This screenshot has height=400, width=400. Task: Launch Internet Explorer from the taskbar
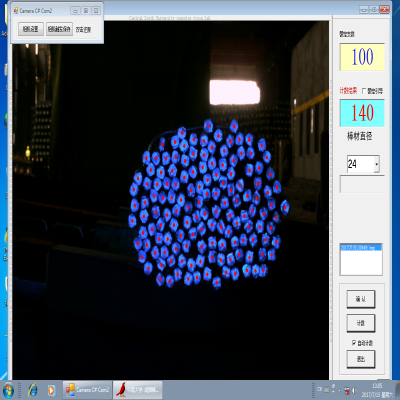[33, 390]
